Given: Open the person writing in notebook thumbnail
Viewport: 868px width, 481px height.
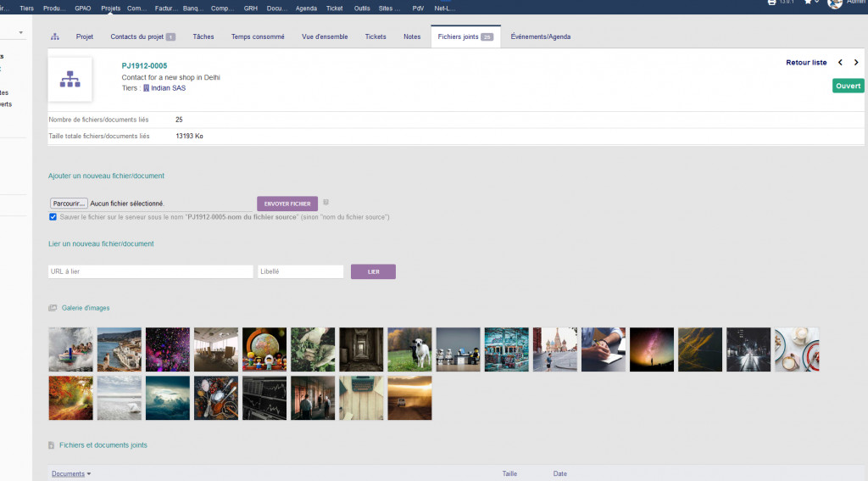Looking at the screenshot, I should [604, 350].
